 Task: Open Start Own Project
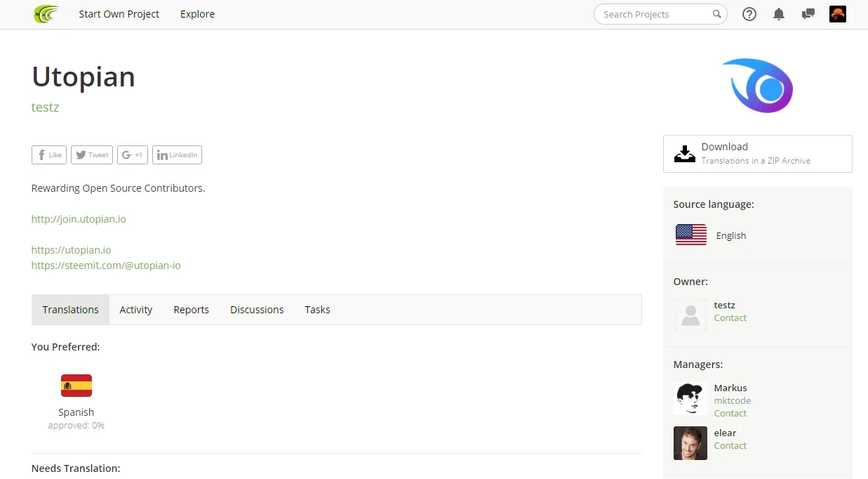click(119, 14)
